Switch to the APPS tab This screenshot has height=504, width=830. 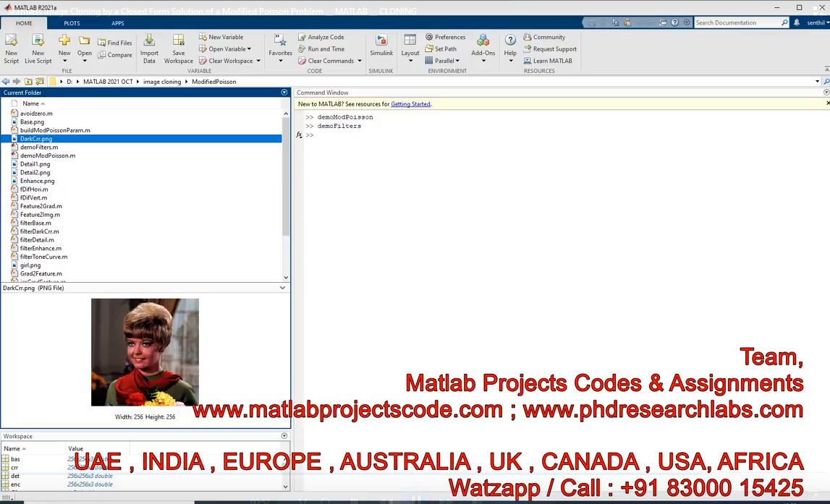click(x=117, y=23)
